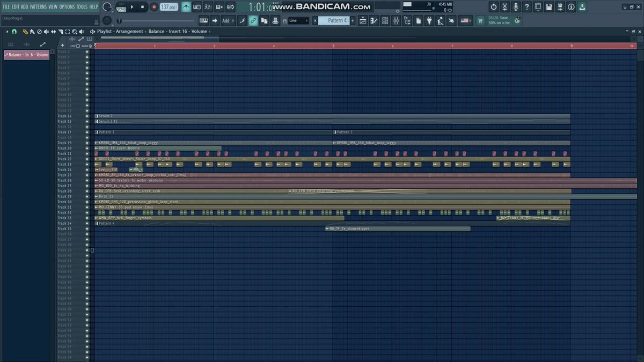The width and height of the screenshot is (644, 362).
Task: Open the Line snap dropdown
Action: 298,21
